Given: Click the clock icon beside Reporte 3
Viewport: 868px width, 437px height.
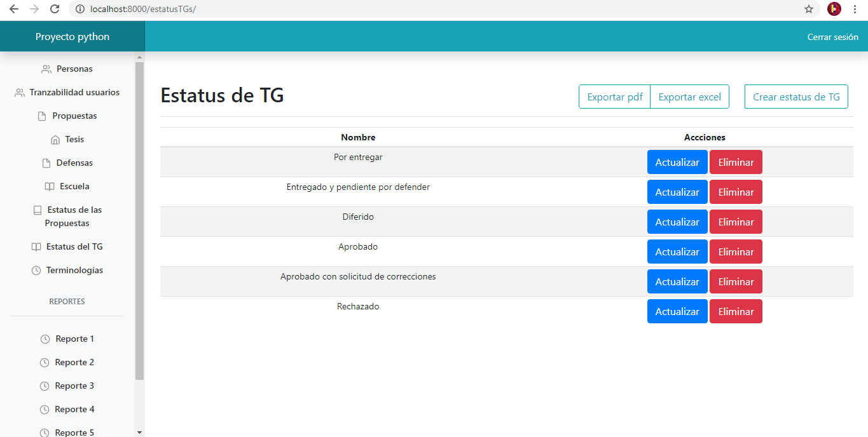Looking at the screenshot, I should 45,386.
